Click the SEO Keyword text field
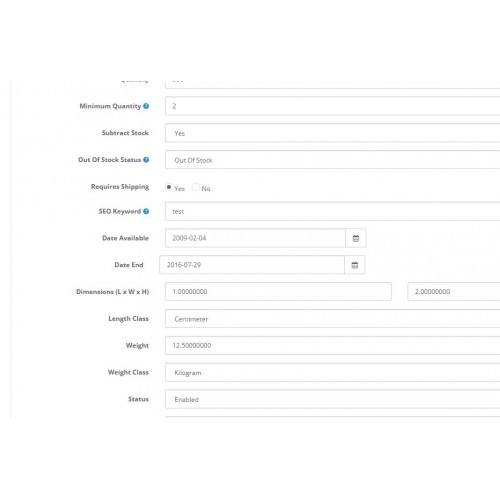Screen dimensions: 500x500 (332, 211)
